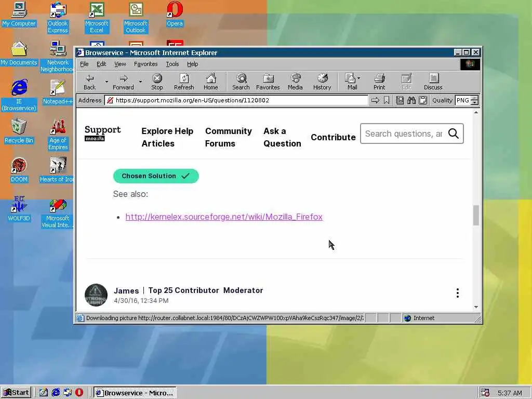Click the binoculars find icon

pyautogui.click(x=411, y=100)
